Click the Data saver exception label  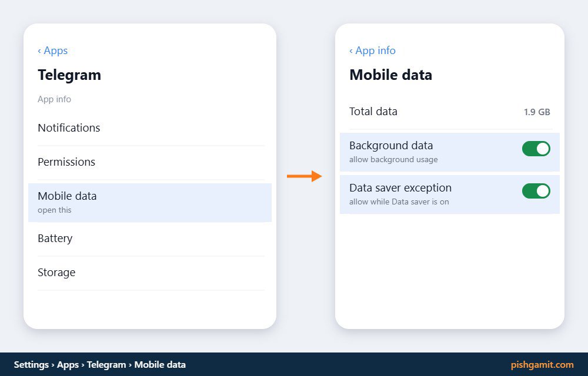400,187
